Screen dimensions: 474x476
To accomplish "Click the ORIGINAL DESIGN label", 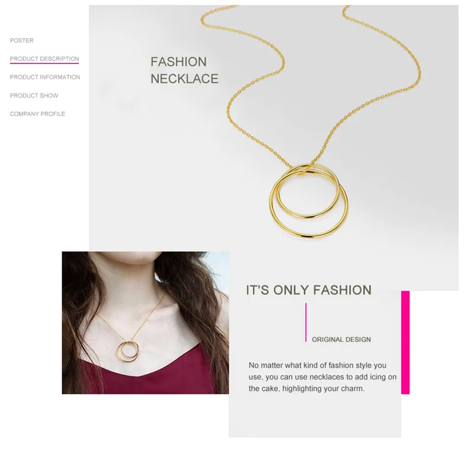I will click(x=341, y=340).
